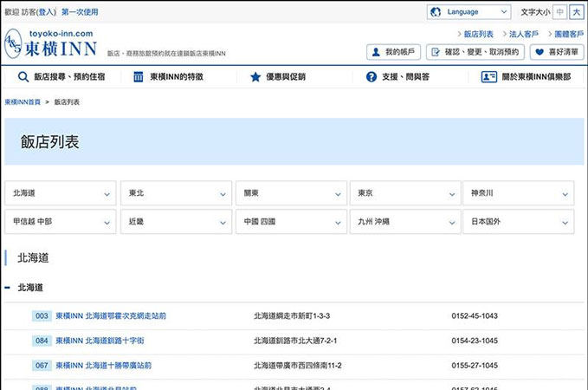
Task: Click the 確認、變更、取消預約 button
Action: point(475,52)
